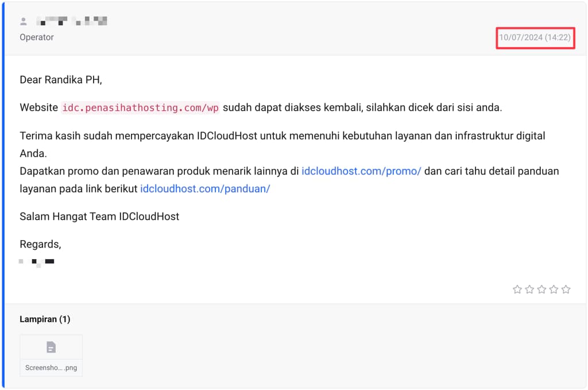Image resolution: width=588 pixels, height=390 pixels.
Task: Open the Screensho....png attachment document icon
Action: pos(51,346)
